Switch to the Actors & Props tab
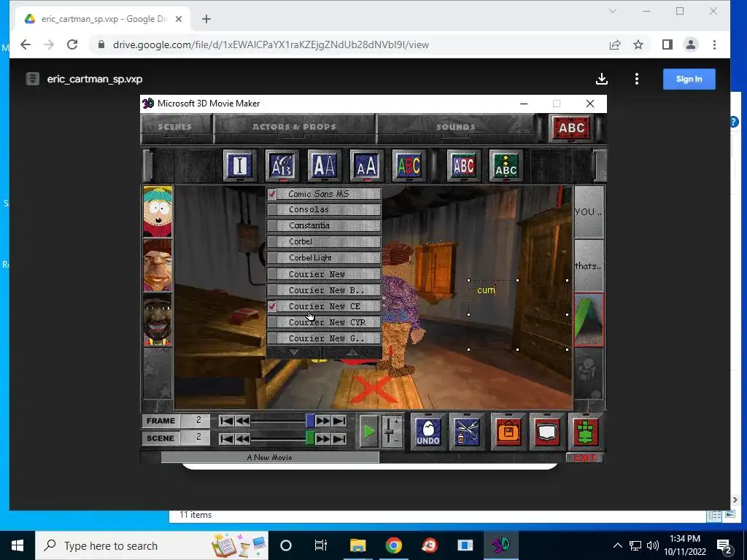This screenshot has height=560, width=747. [294, 127]
